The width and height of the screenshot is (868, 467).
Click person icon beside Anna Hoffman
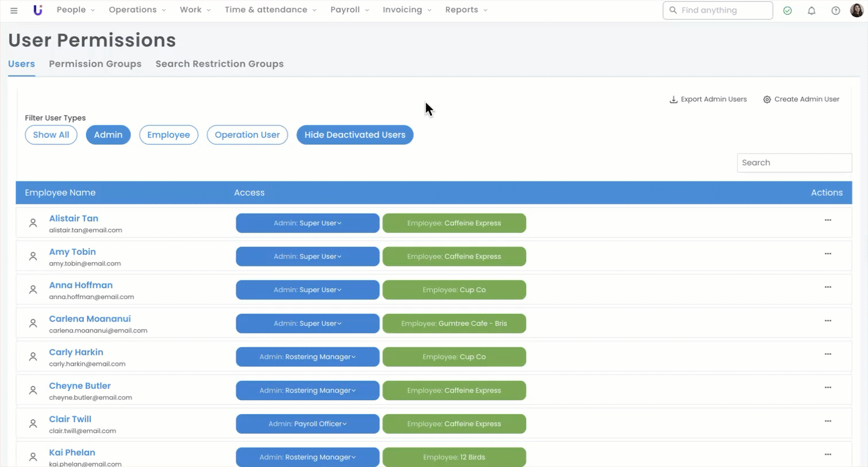tap(33, 290)
